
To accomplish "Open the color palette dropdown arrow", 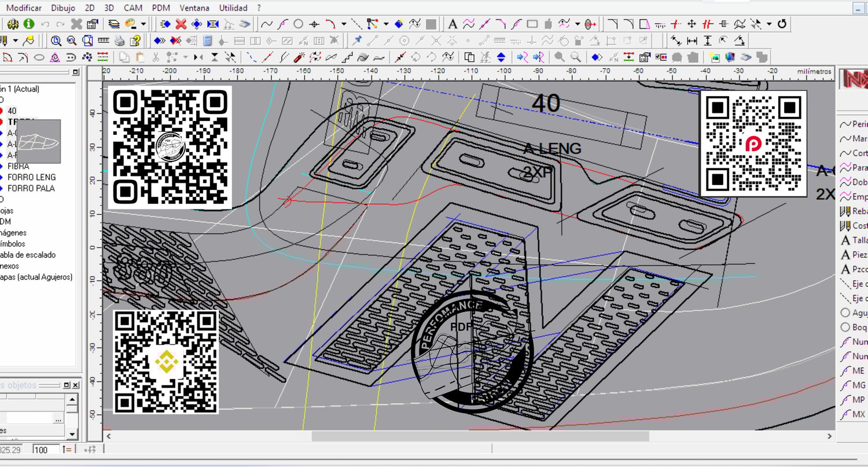I will point(143,24).
